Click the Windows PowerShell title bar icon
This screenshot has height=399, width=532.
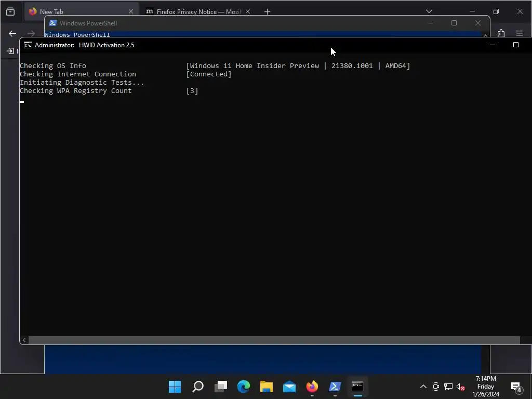pos(53,23)
